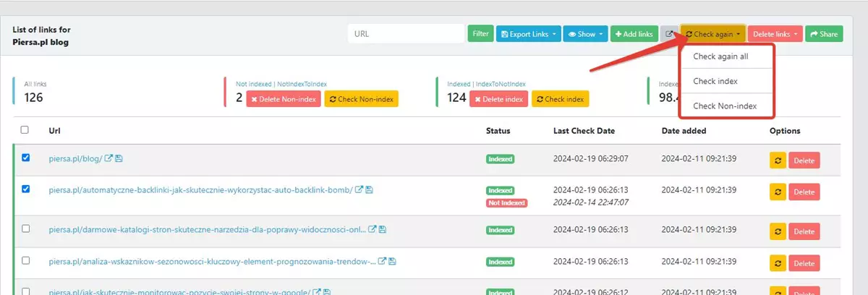This screenshot has height=295, width=868.
Task: Click the date 2024-02-19 06:29:07
Action: point(590,158)
